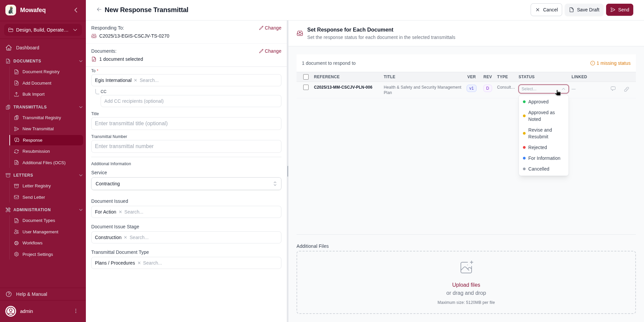Remove the For Action tag

coord(120,212)
